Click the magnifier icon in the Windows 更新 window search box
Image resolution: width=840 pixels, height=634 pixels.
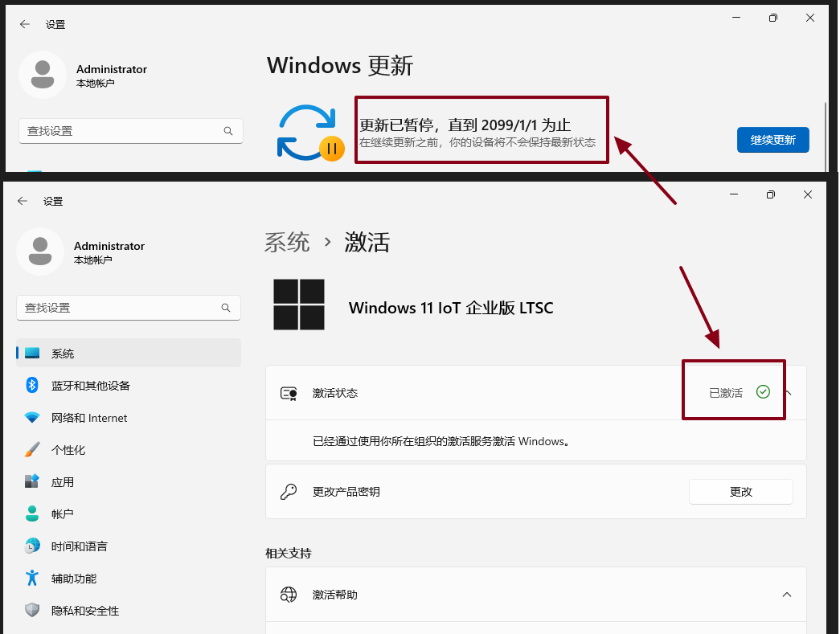[228, 131]
